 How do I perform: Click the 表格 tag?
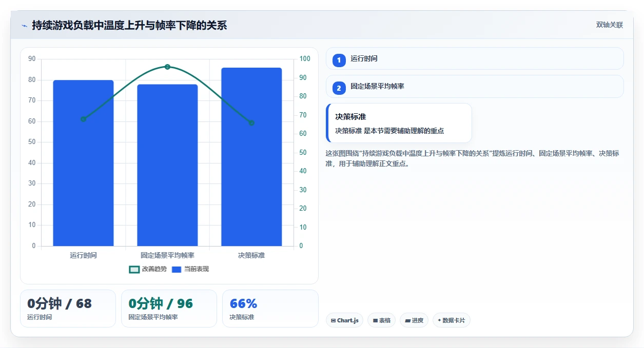point(381,320)
